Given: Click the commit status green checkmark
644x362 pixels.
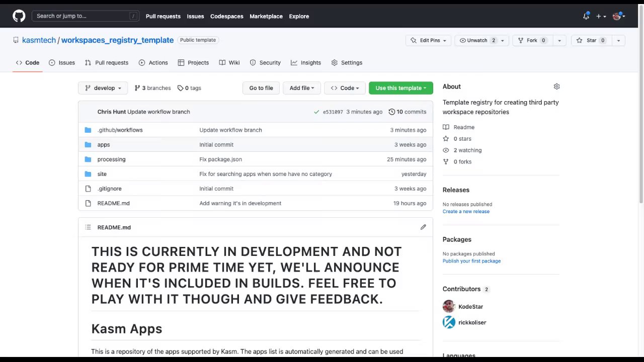Looking at the screenshot, I should click(x=316, y=112).
